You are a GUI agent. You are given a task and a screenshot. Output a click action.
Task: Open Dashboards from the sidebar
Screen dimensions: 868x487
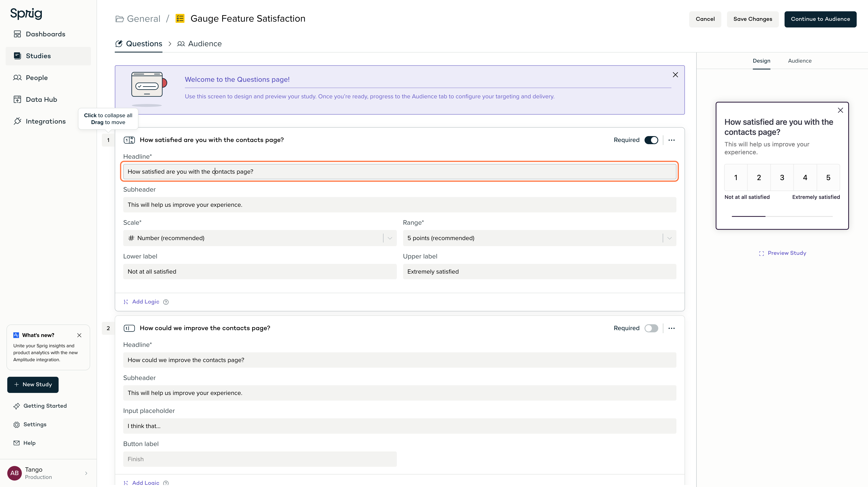[39, 34]
